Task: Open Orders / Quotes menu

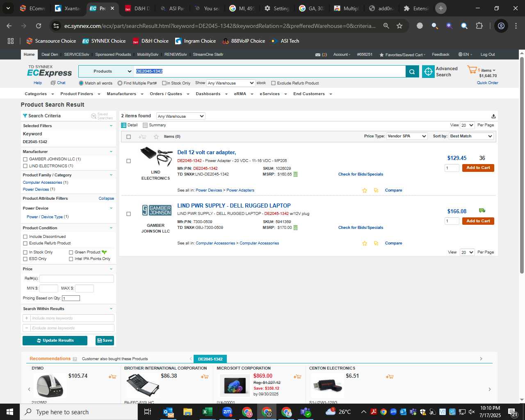Action: 169,94
